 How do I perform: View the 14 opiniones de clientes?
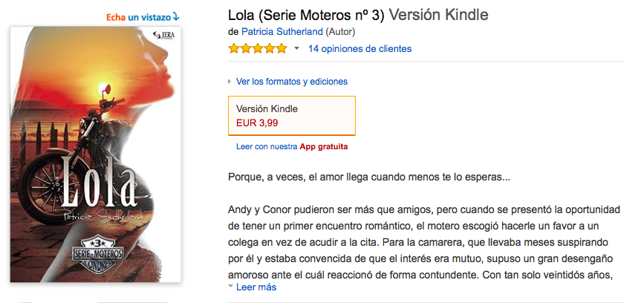pyautogui.click(x=360, y=49)
